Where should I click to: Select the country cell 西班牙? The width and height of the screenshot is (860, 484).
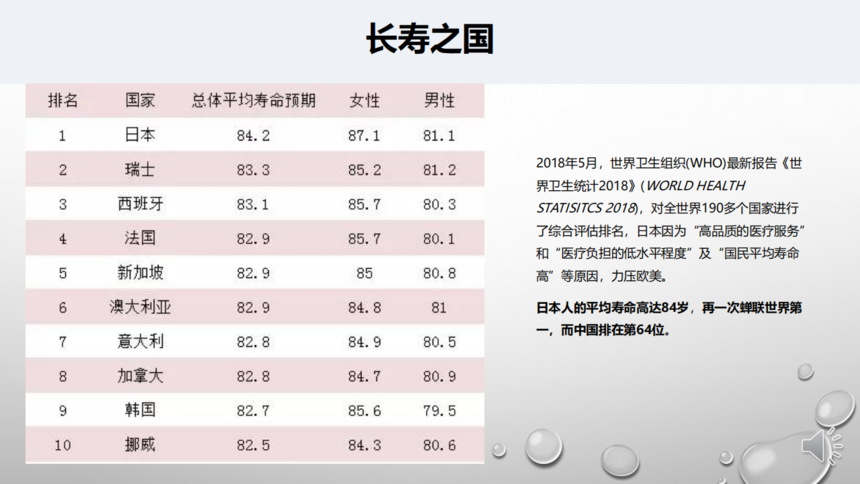(140, 204)
